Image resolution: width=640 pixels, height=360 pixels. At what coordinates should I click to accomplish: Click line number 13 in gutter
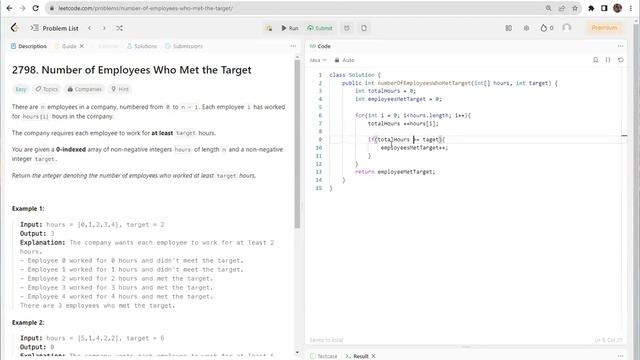(318, 172)
